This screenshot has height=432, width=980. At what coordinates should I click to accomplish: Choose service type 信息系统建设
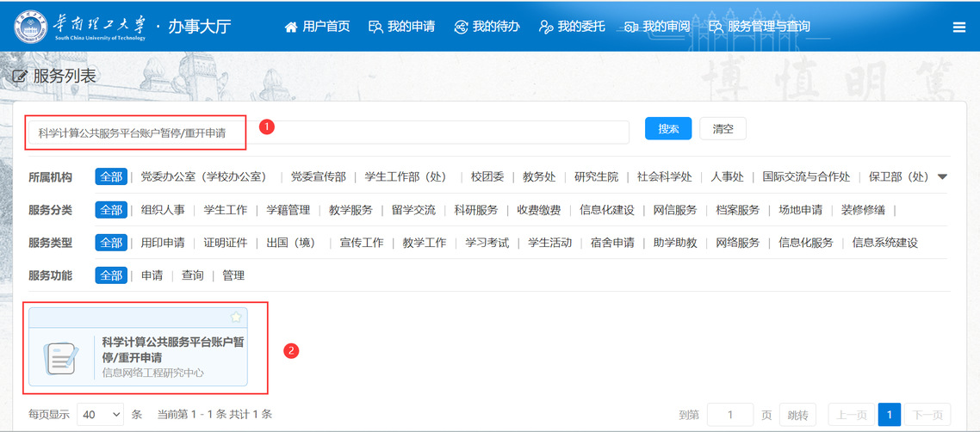click(885, 242)
